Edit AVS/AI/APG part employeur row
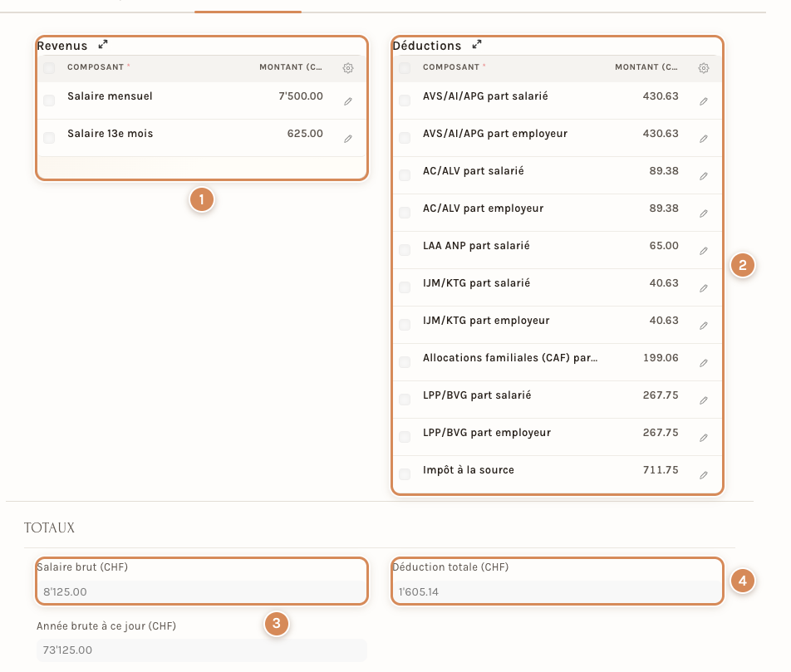 (704, 139)
